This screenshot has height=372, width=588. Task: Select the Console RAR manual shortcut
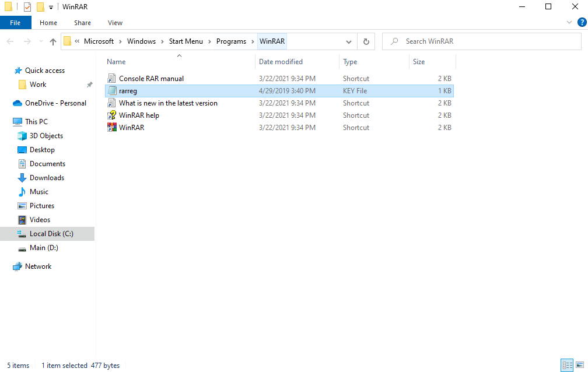click(151, 78)
